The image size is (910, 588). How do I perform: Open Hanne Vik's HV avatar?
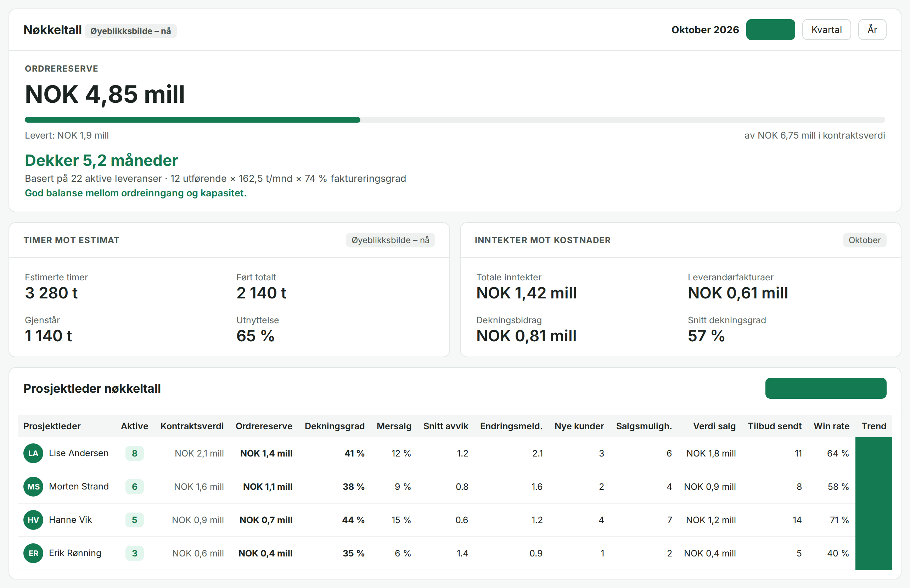33,520
